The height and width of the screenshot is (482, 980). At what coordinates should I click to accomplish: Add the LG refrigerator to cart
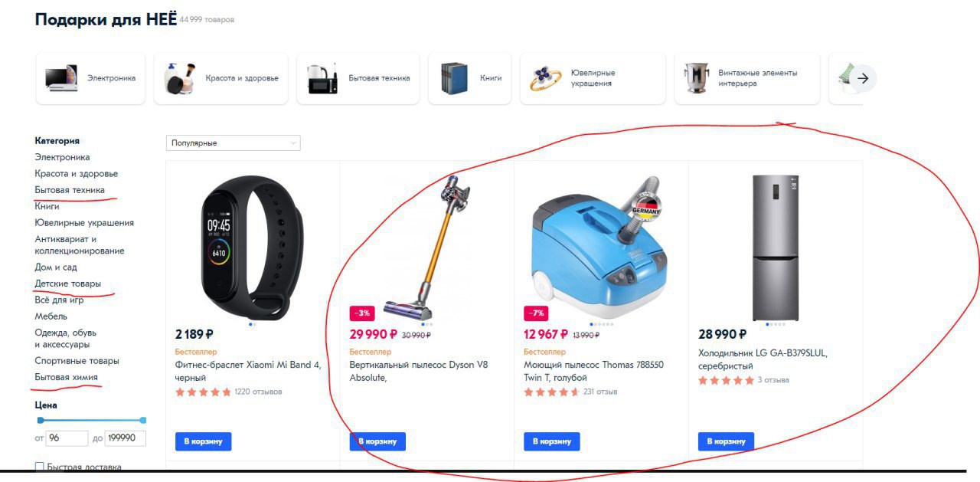[726, 441]
